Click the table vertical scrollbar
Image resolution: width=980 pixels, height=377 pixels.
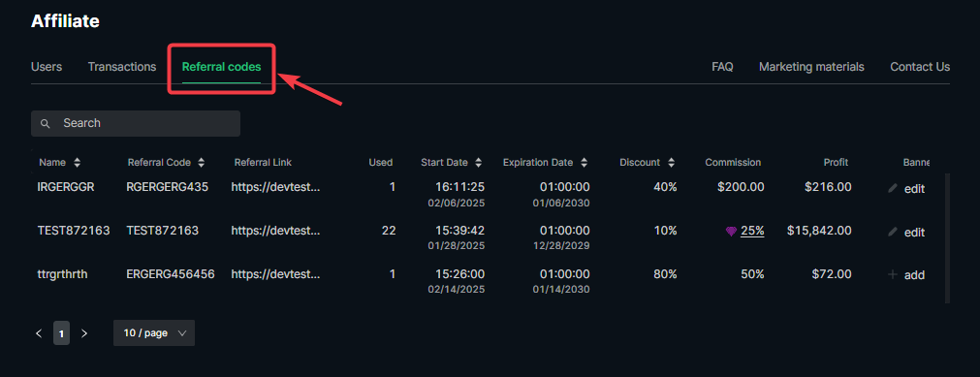tap(947, 238)
